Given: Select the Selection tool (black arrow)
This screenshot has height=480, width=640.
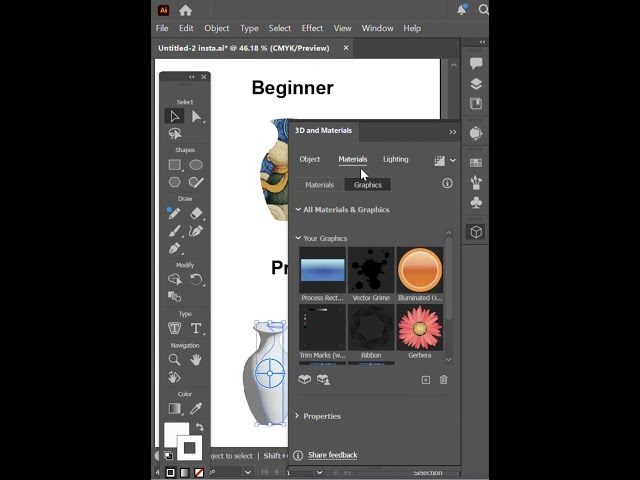Looking at the screenshot, I should tap(174, 116).
